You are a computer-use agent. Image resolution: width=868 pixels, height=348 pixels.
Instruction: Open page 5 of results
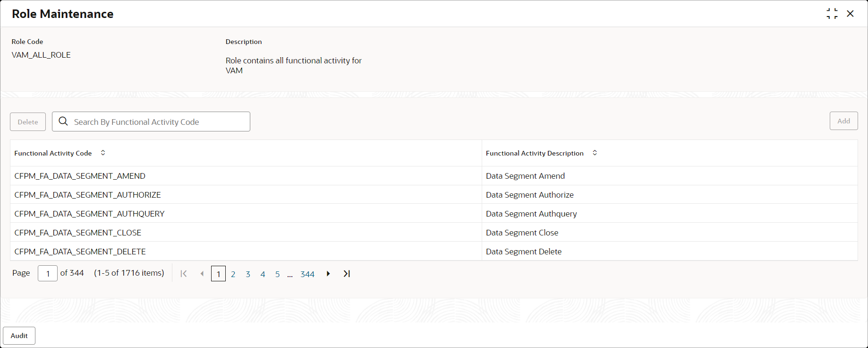click(277, 274)
